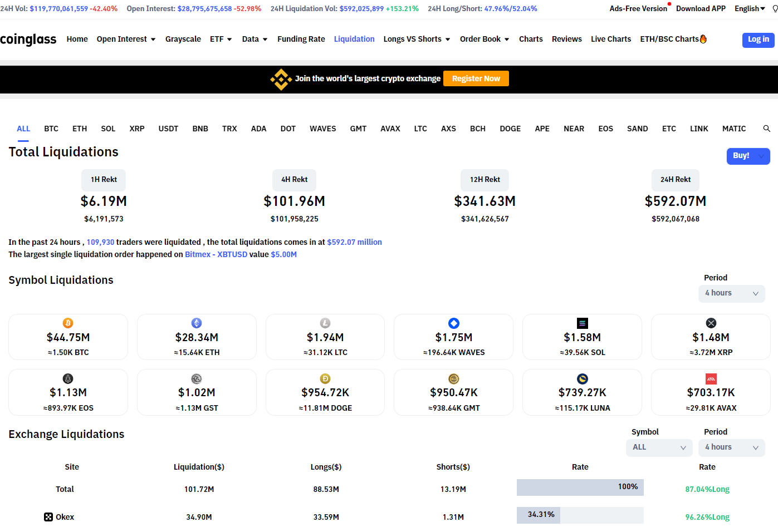778x532 pixels.
Task: Open Symbol Liquidations period dropdown
Action: tap(732, 293)
